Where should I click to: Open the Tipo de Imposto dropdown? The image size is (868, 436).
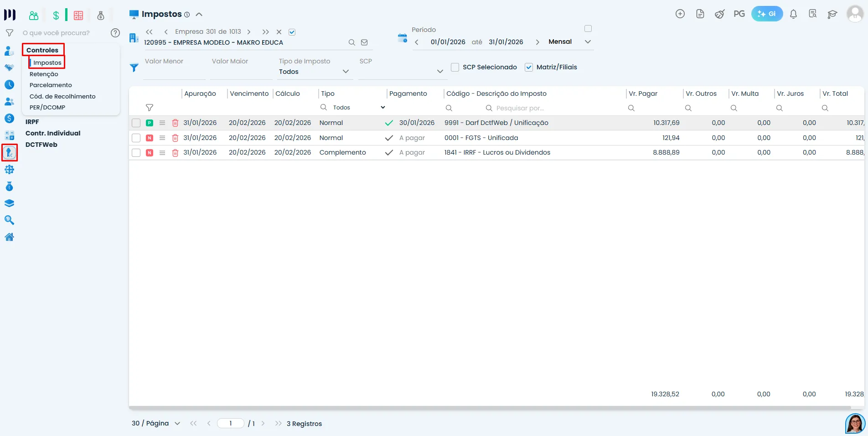point(315,72)
